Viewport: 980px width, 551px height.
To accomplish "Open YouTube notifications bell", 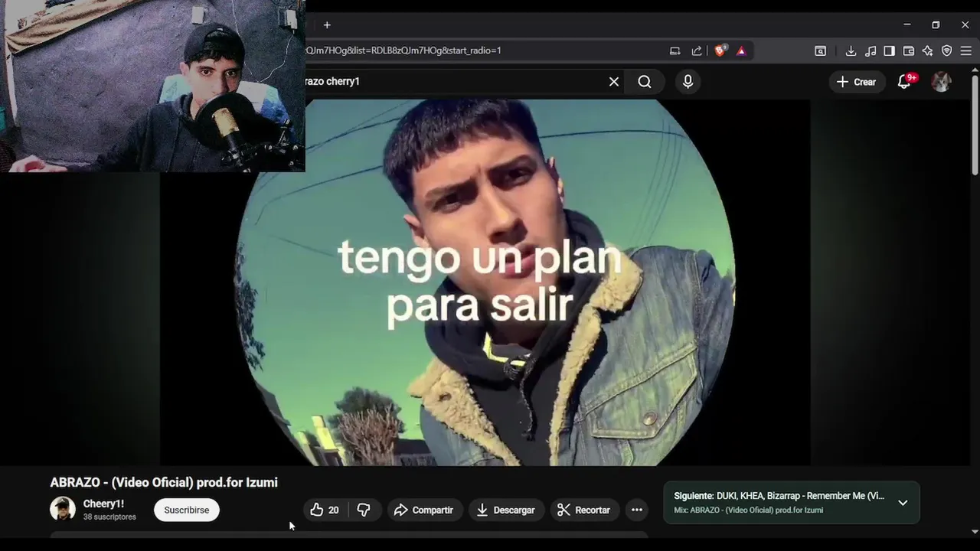I will [x=904, y=82].
